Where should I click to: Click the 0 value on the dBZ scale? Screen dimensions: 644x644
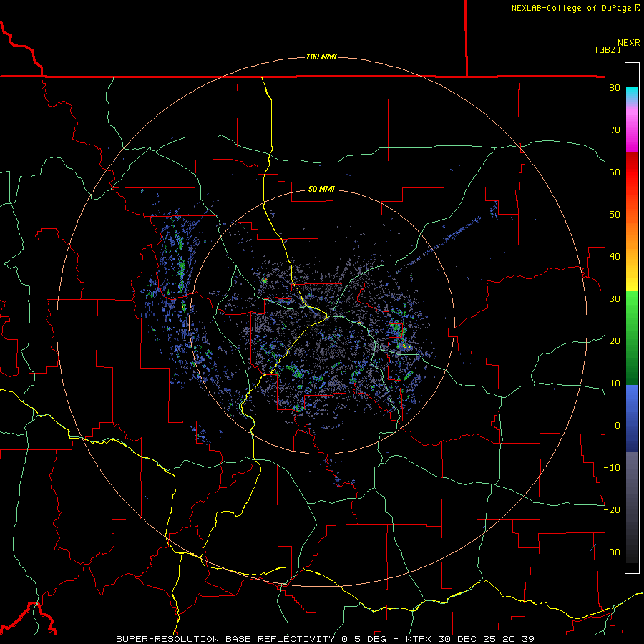click(x=618, y=426)
